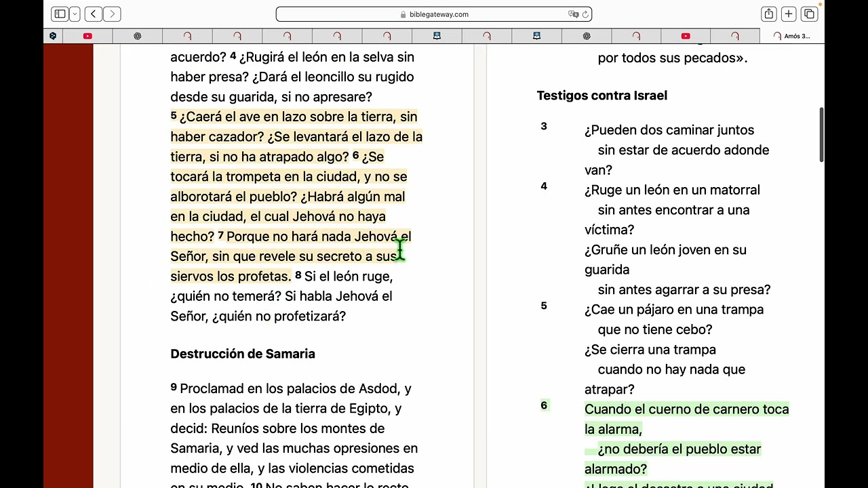The width and height of the screenshot is (868, 488).
Task: Click verse number 7 before 'Porque no hará'
Action: click(220, 235)
